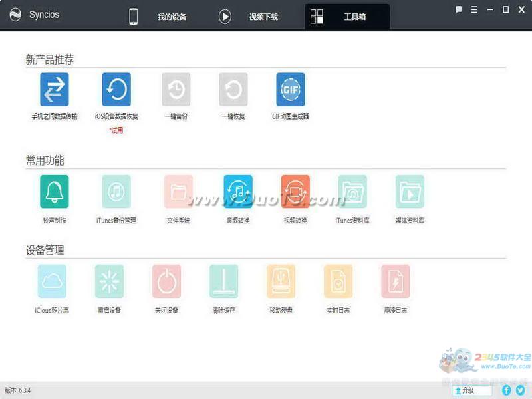Open the 媒体资料库 media library
Viewport: 532px width, 399px height.
pyautogui.click(x=410, y=192)
